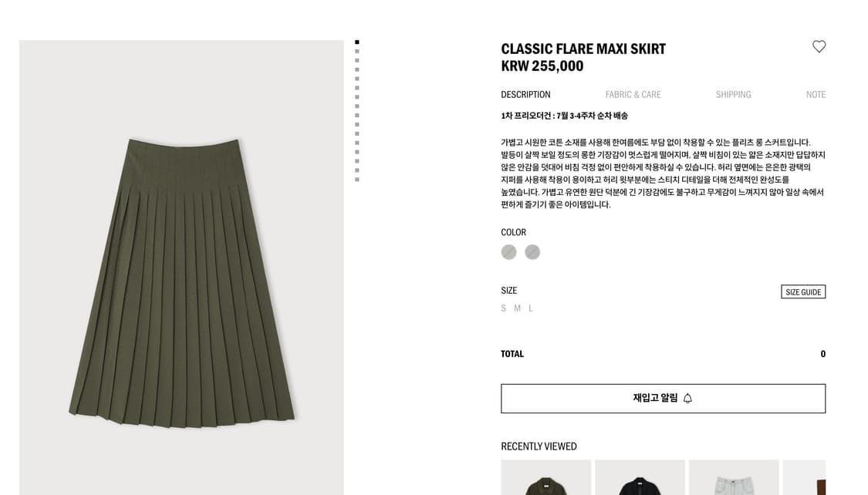Open the black jacket recently viewed thumbnail

click(640, 477)
